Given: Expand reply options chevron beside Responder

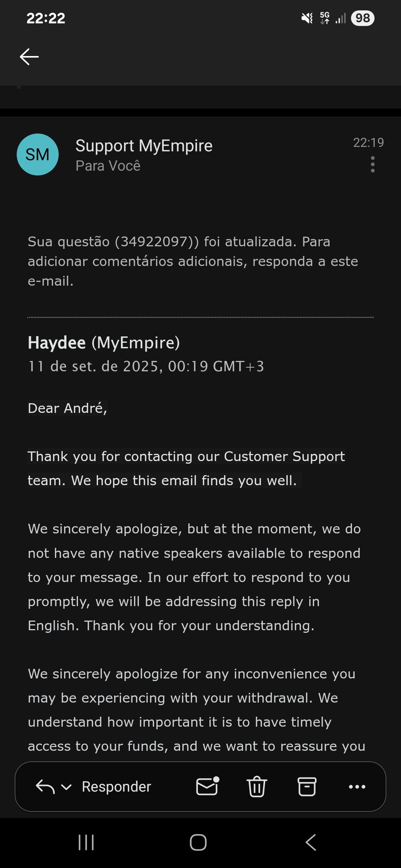Looking at the screenshot, I should coord(66,787).
